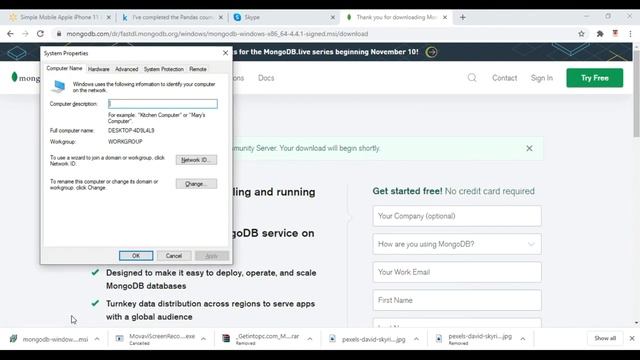This screenshot has height=360, width=640.
Task: Open the Advanced tab
Action: pos(127,69)
